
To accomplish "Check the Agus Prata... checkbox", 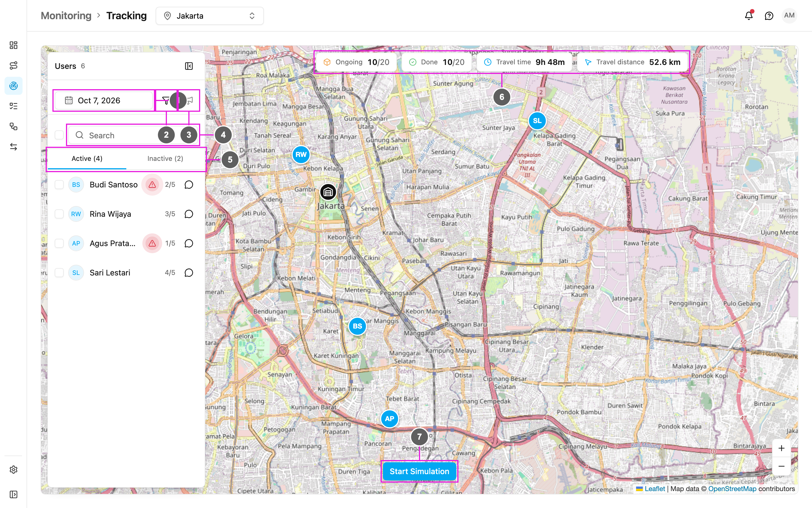I will 59,243.
